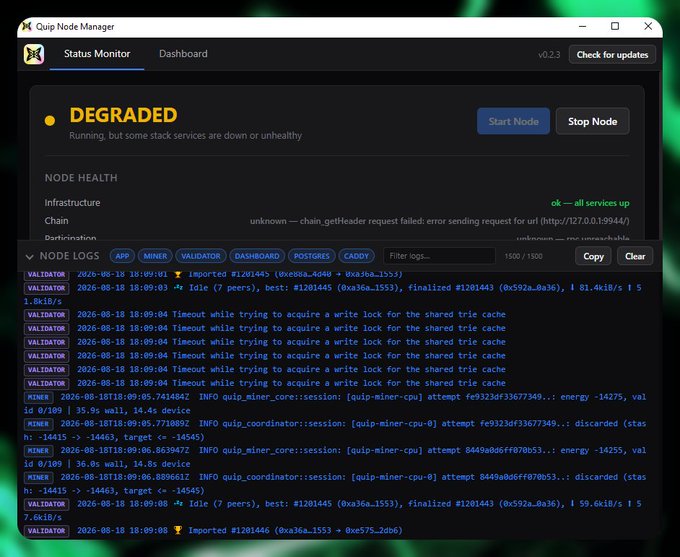Screen dimensions: 680x557
Task: Click the chain_getHeader request failed message
Action: click(440, 221)
